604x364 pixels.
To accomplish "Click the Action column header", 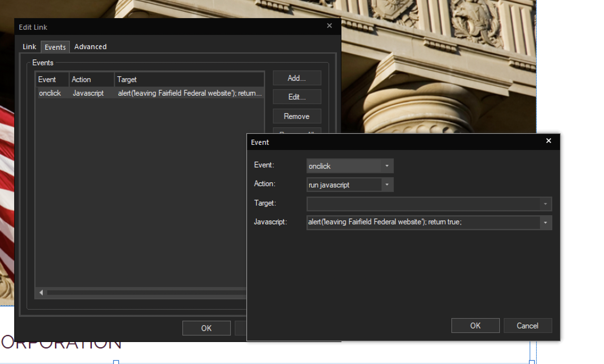I will [x=92, y=80].
